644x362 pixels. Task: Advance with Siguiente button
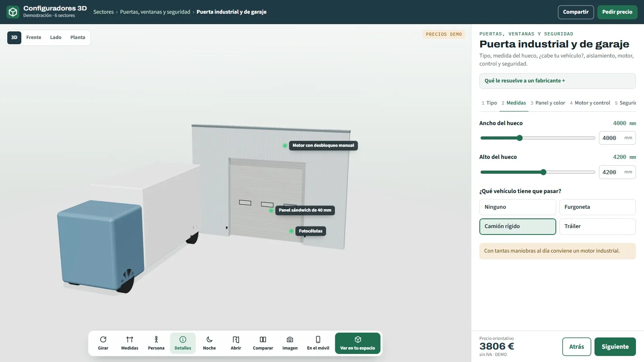pyautogui.click(x=615, y=347)
